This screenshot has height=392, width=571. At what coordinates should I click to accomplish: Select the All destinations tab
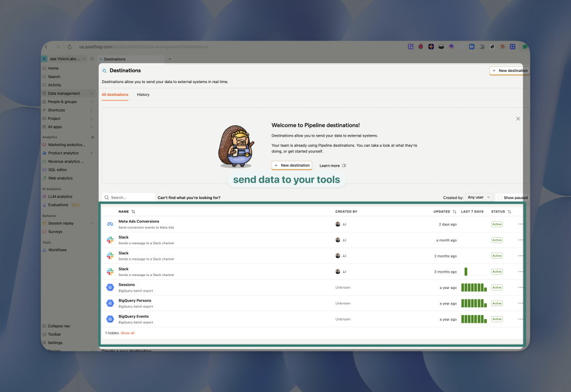[x=115, y=95]
